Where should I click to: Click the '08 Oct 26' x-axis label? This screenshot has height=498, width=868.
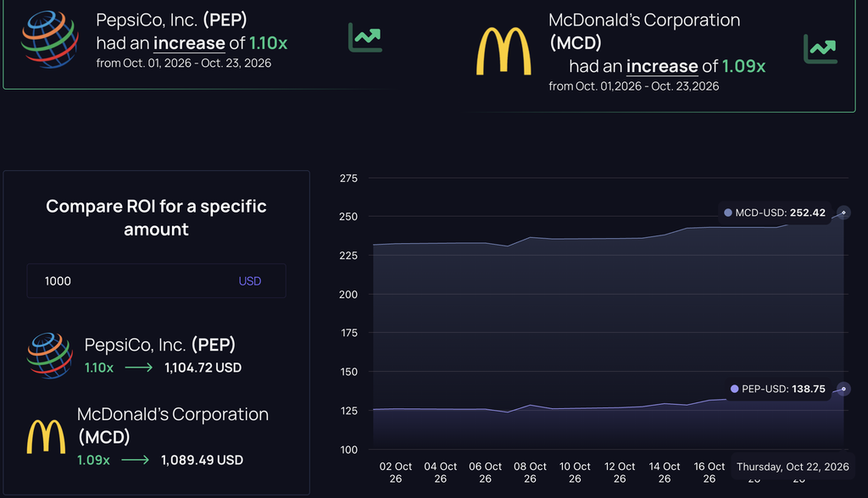531,473
